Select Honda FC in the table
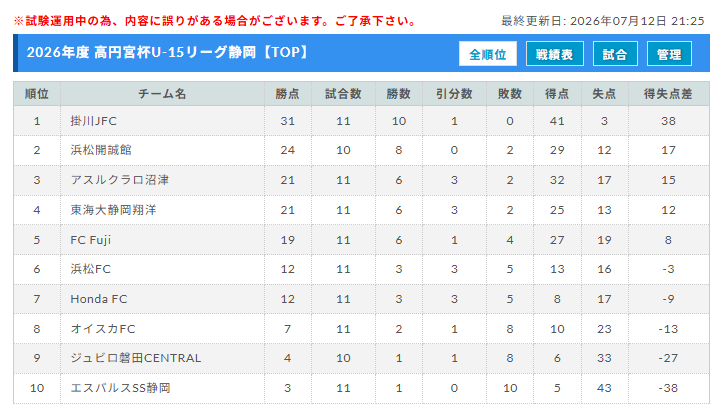The width and height of the screenshot is (722, 408). pyautogui.click(x=99, y=299)
